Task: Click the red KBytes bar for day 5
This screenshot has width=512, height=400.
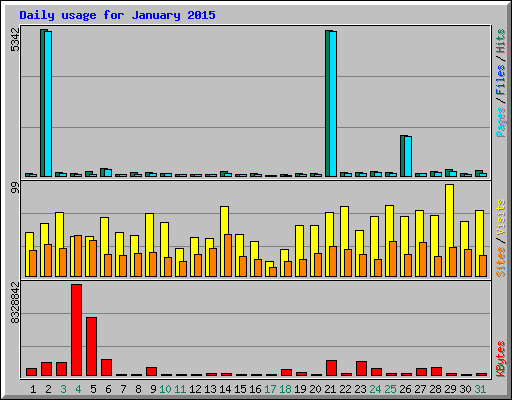Action: click(91, 347)
